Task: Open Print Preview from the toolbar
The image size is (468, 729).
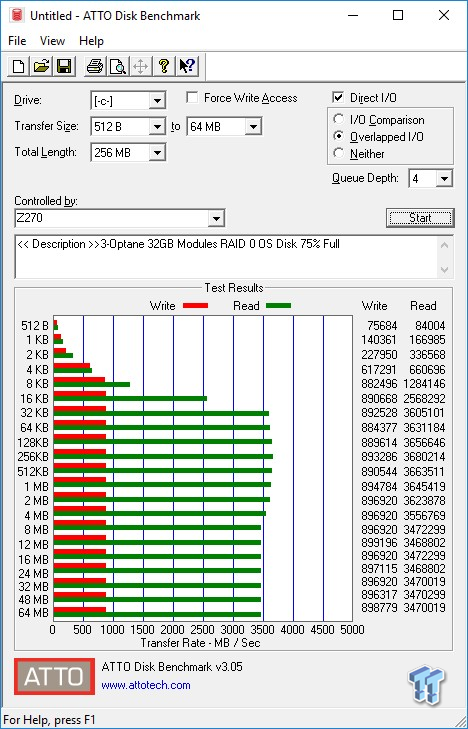Action: click(118, 66)
